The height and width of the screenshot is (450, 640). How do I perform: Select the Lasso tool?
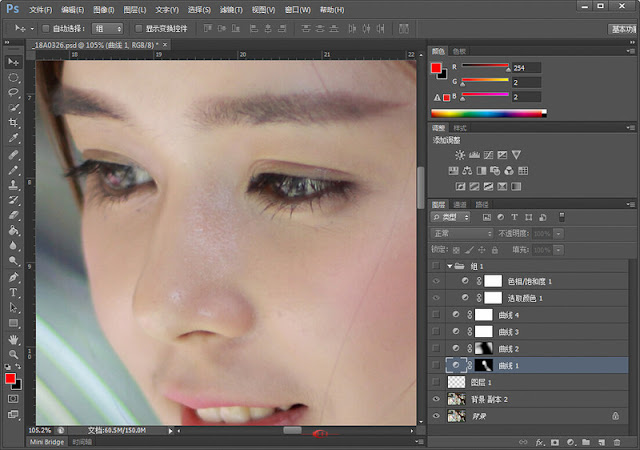pos(13,92)
